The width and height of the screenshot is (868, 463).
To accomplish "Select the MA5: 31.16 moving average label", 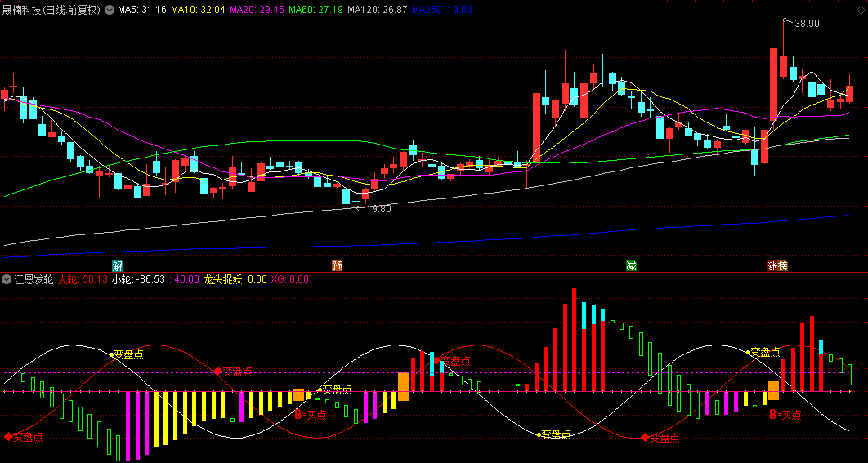I will [142, 10].
